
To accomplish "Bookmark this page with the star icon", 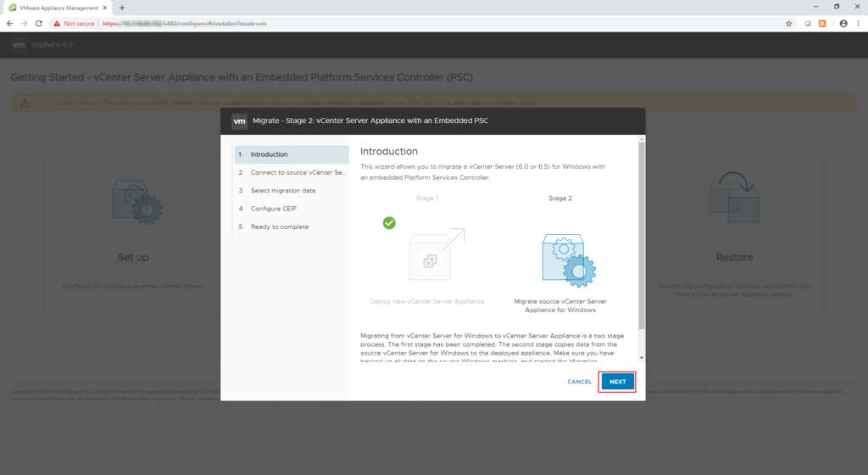I will pyautogui.click(x=789, y=23).
